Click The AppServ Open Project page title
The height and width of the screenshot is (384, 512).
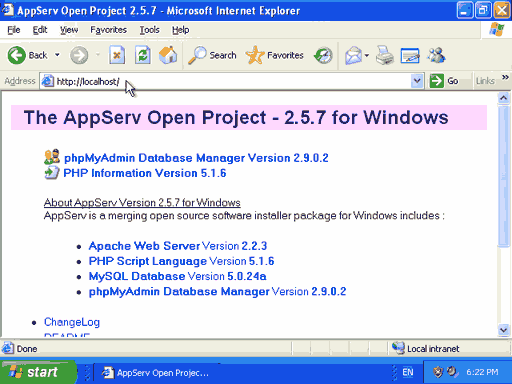point(236,117)
